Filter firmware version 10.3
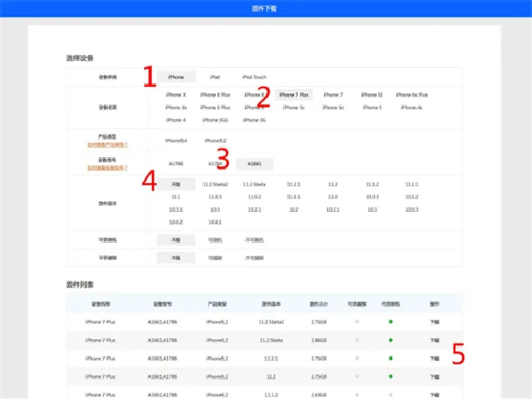 pos(215,210)
